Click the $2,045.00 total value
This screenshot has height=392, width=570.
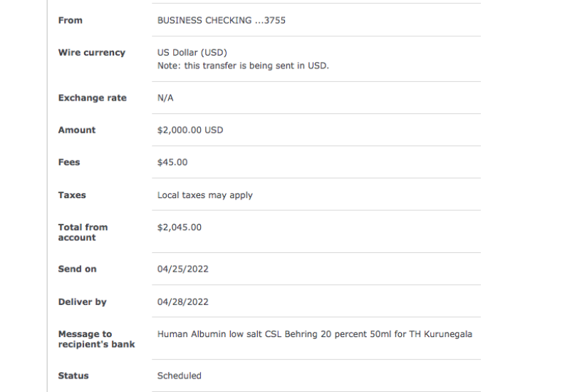pos(180,227)
